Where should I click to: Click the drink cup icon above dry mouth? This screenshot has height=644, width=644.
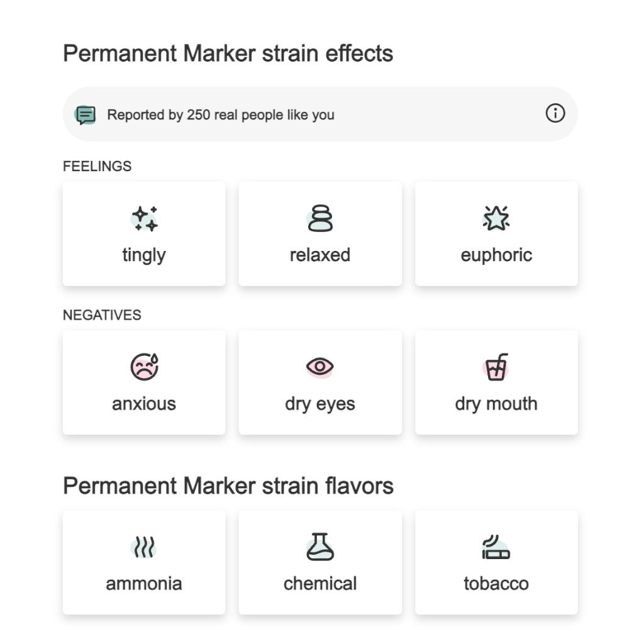496,367
